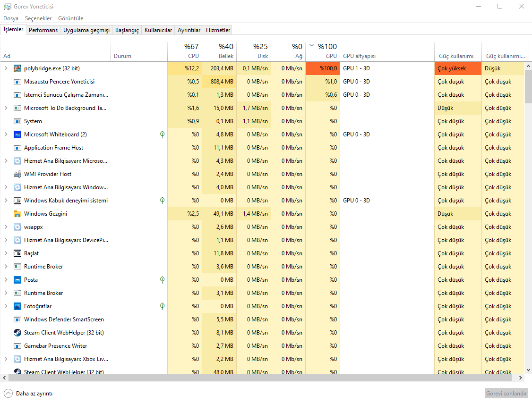Click green leaf status icon for Microsoft Whiteboard

(x=162, y=134)
